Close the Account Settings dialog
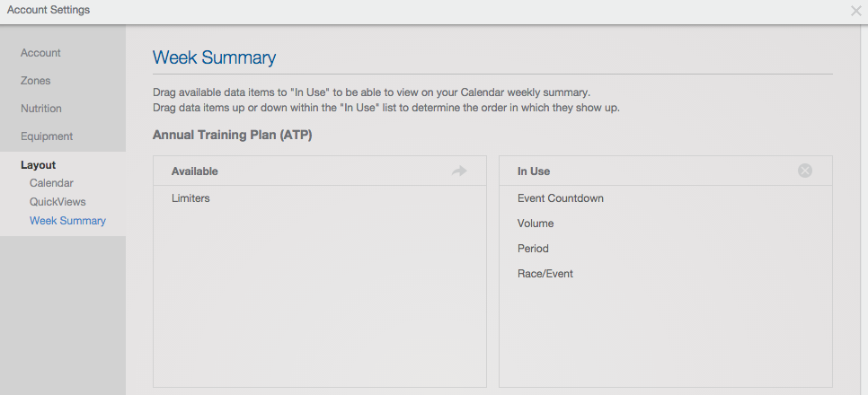 855,11
